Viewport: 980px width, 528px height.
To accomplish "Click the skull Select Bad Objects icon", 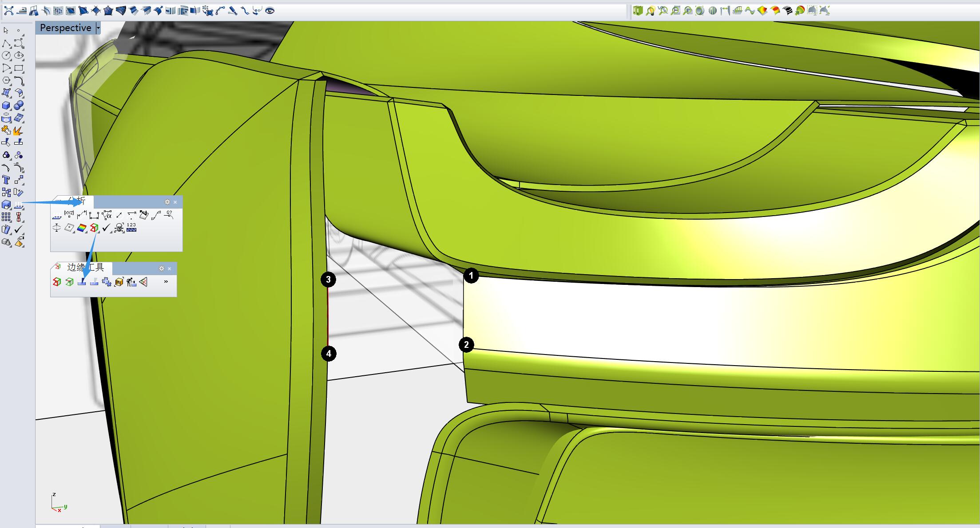I will pyautogui.click(x=119, y=228).
